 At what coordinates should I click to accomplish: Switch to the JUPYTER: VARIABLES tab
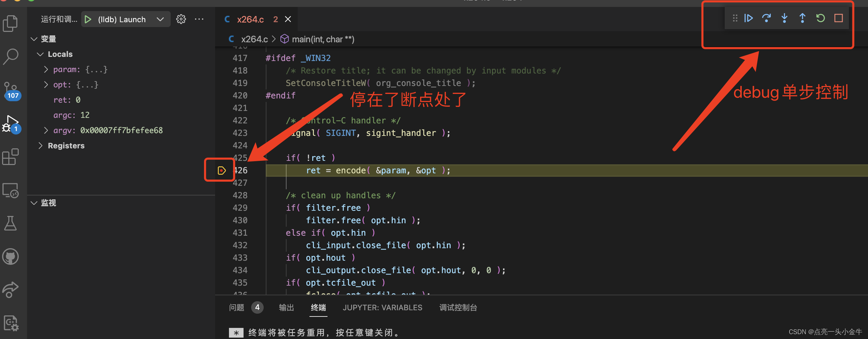click(x=383, y=307)
